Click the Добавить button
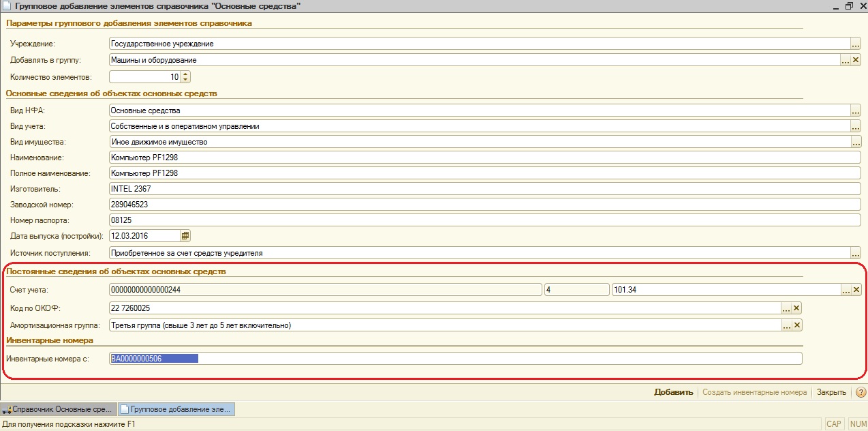868x431 pixels. [673, 392]
